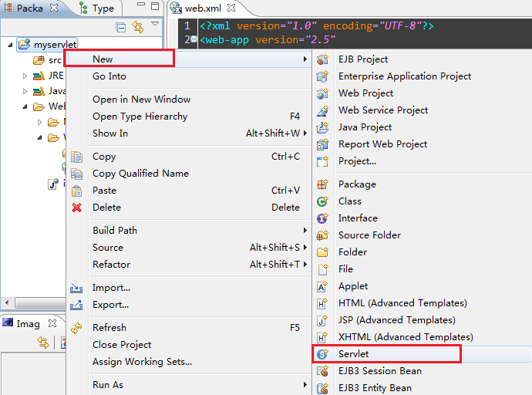The height and width of the screenshot is (395, 532).
Task: Click the Java Project icon
Action: 322,127
